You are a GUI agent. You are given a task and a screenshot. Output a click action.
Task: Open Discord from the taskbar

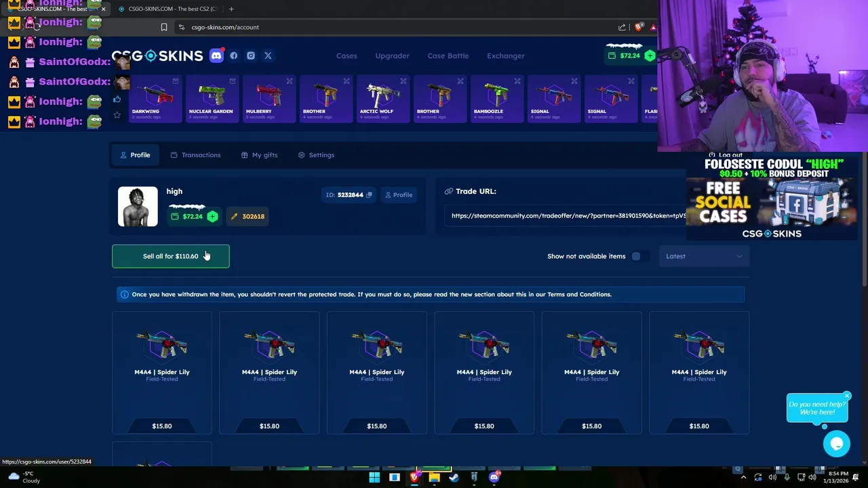494,477
